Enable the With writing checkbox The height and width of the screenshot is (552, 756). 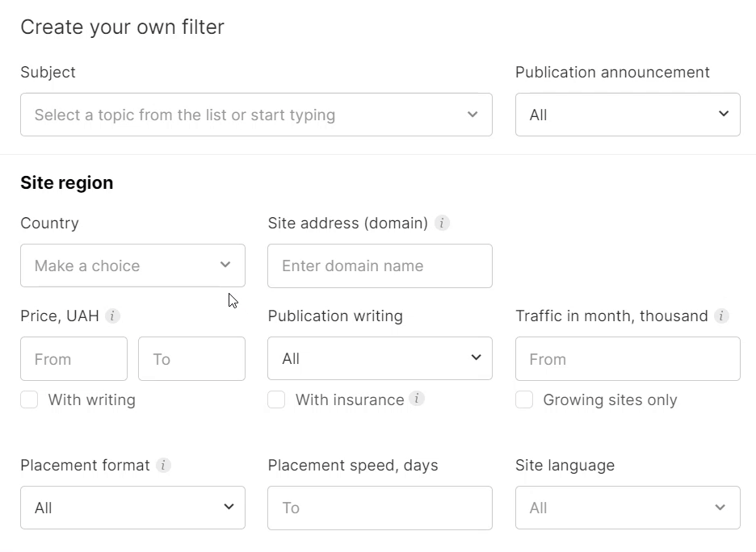pyautogui.click(x=29, y=399)
